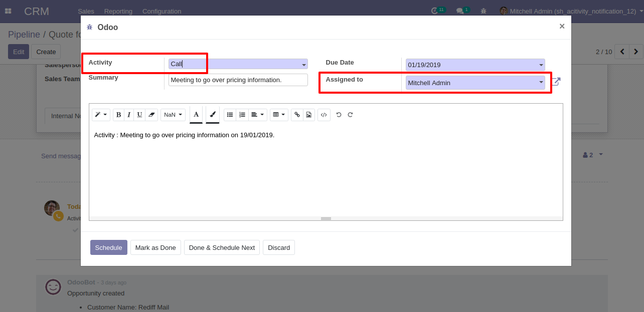Click the debug bug icon in navbar
The image size is (644, 312).
[484, 11]
